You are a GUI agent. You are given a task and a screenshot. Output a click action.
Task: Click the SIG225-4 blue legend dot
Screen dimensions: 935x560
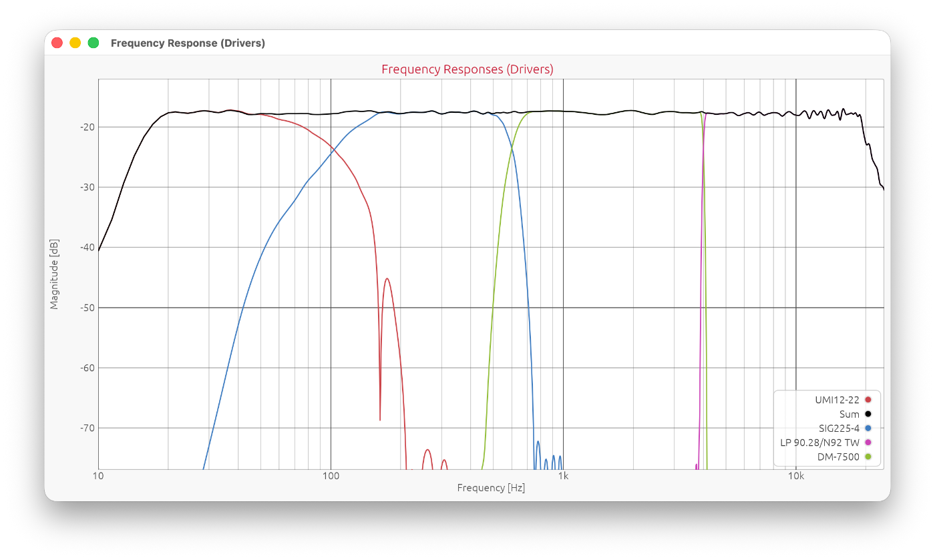[868, 429]
